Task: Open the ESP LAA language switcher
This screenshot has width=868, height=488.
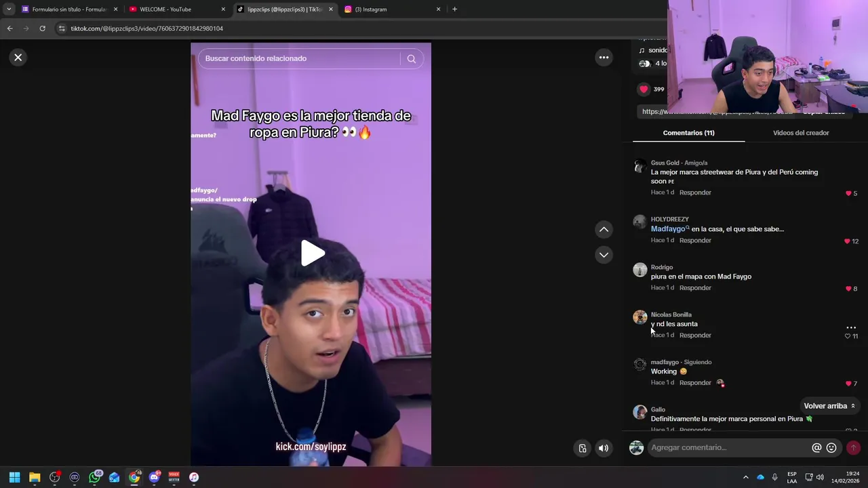Action: tap(792, 477)
